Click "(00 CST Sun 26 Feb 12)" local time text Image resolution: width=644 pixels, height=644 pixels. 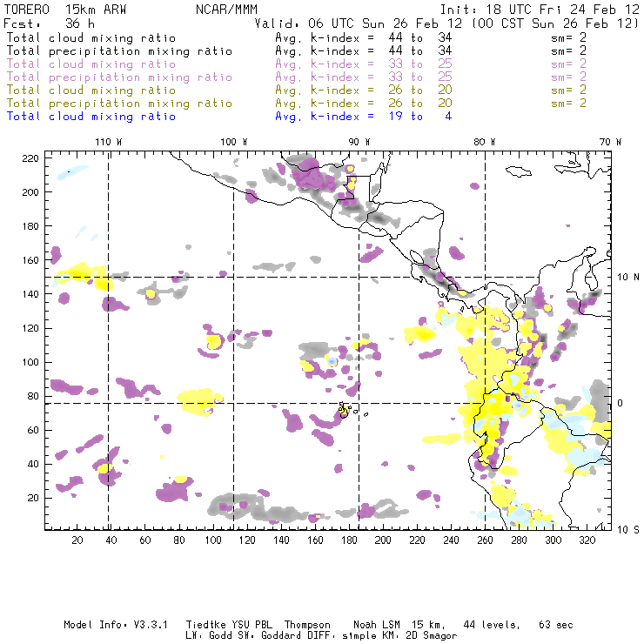click(555, 23)
